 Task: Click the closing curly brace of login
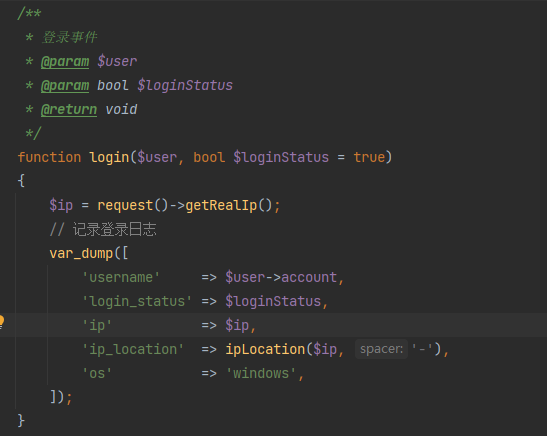tap(21, 421)
